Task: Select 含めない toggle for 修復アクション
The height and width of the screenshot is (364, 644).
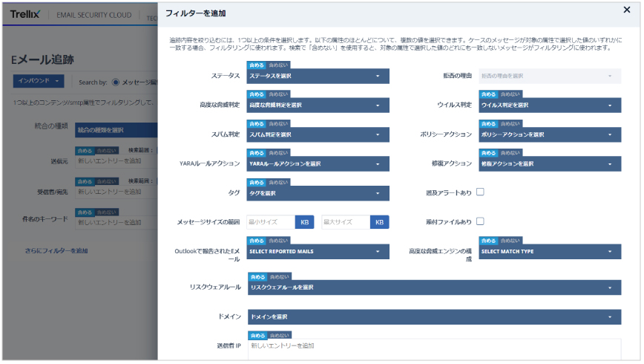Action: tap(510, 153)
